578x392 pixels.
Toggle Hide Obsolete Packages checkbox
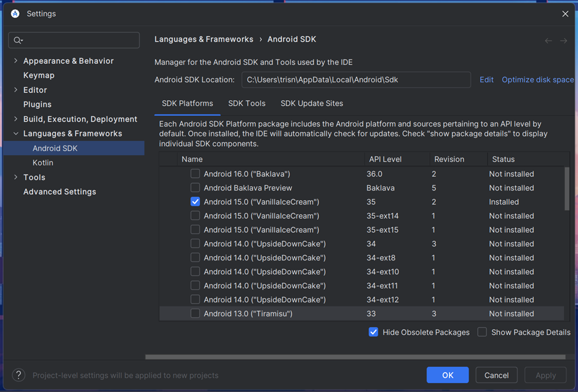[373, 332]
